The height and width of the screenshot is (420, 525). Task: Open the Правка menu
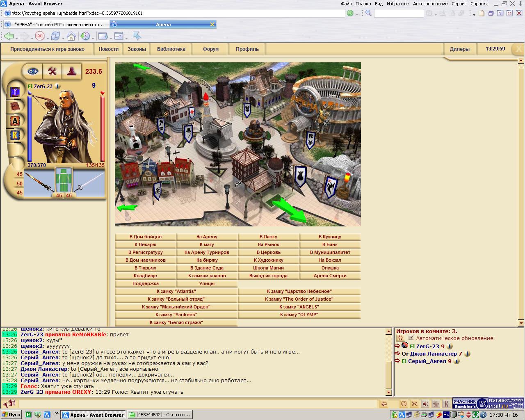(363, 4)
